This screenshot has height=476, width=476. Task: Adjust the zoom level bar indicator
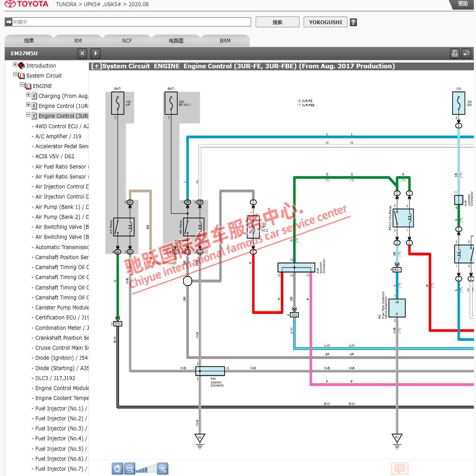coord(146,469)
